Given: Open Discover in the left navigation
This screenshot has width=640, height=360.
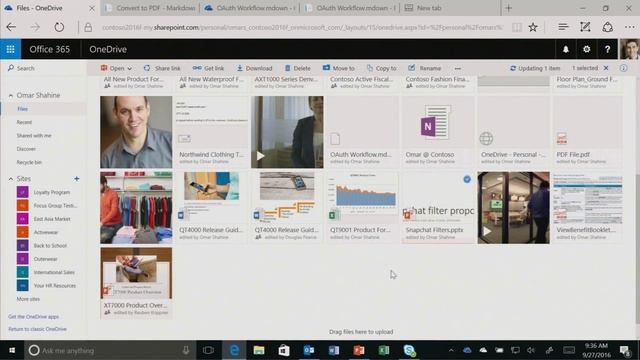Looking at the screenshot, I should click(26, 149).
